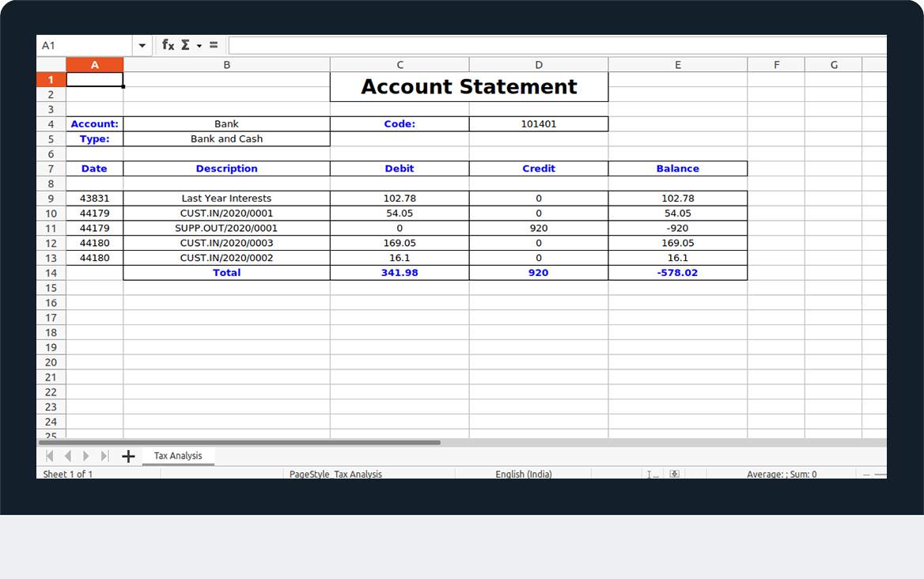Select row 7 header

tap(51, 168)
